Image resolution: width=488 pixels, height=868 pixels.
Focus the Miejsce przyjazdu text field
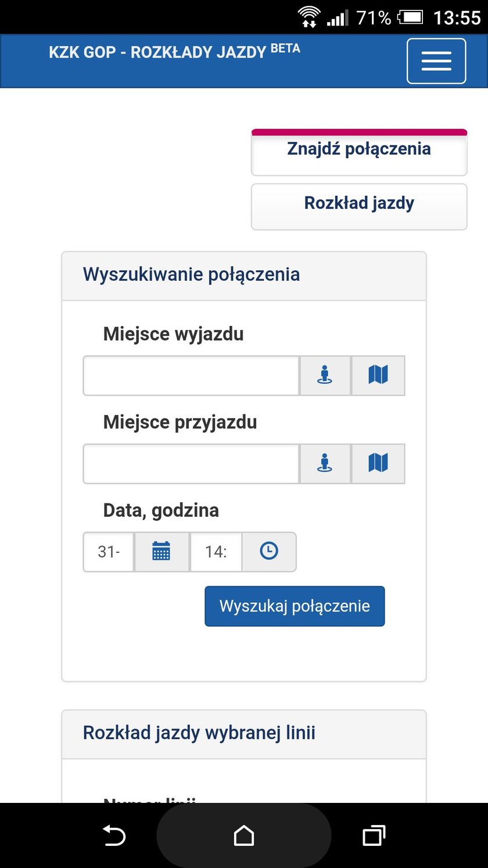click(x=191, y=464)
